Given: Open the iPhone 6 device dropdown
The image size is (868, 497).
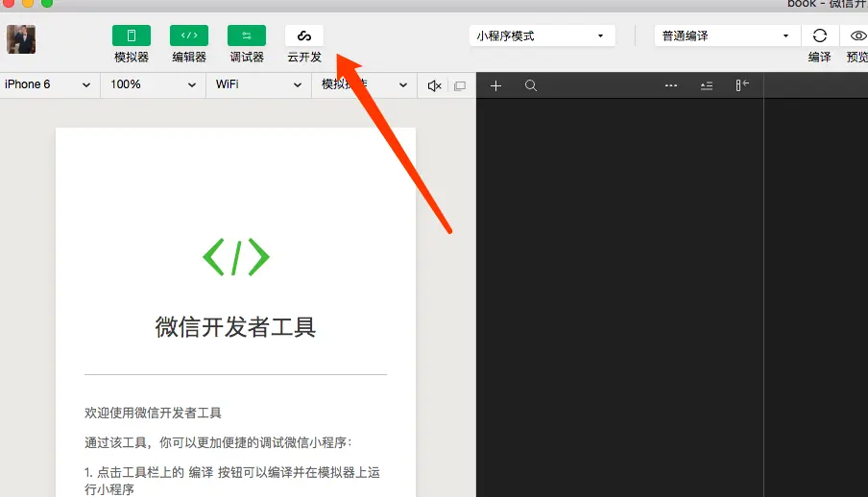Looking at the screenshot, I should [x=48, y=84].
